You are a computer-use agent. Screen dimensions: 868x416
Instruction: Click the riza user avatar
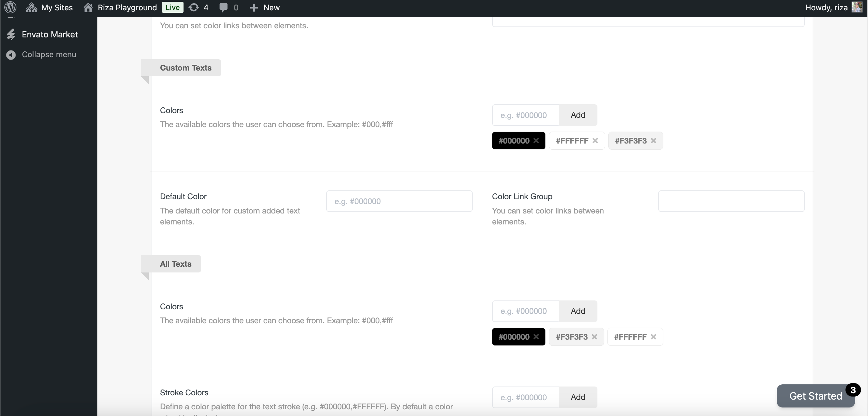856,7
